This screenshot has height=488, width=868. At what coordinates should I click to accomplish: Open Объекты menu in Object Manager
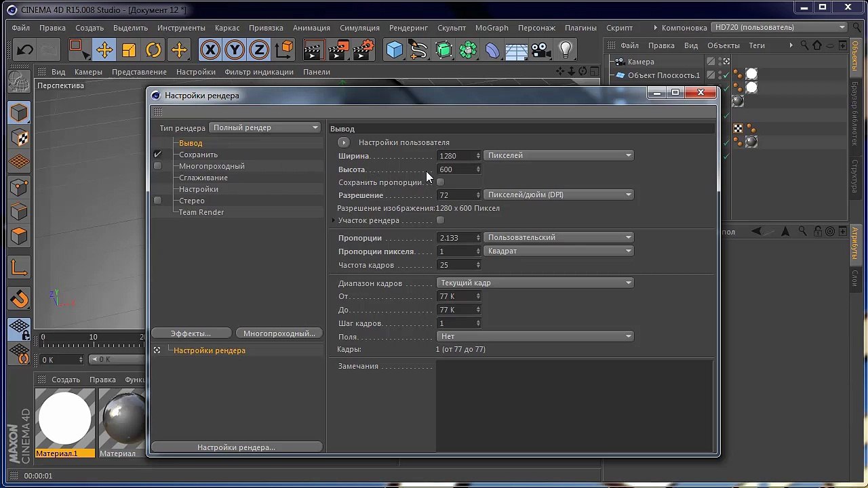coord(723,45)
